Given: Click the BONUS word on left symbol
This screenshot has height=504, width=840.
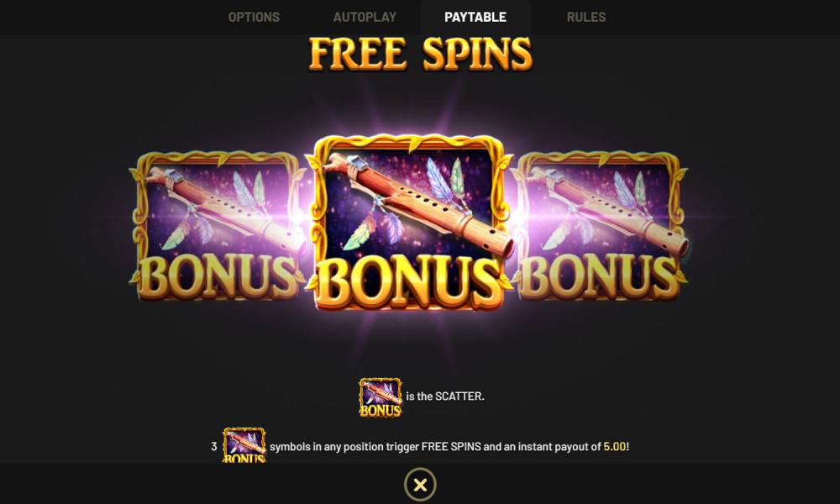Looking at the screenshot, I should point(218,277).
